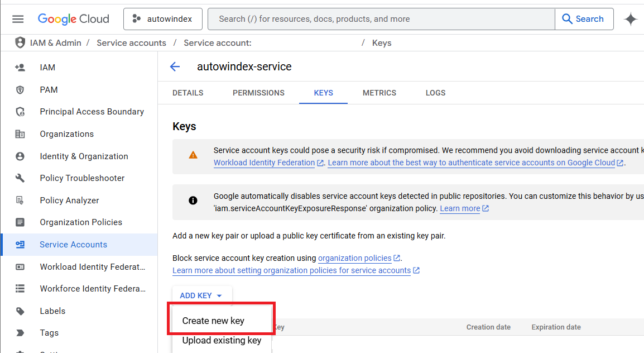Open PAM in the sidebar

pyautogui.click(x=49, y=89)
